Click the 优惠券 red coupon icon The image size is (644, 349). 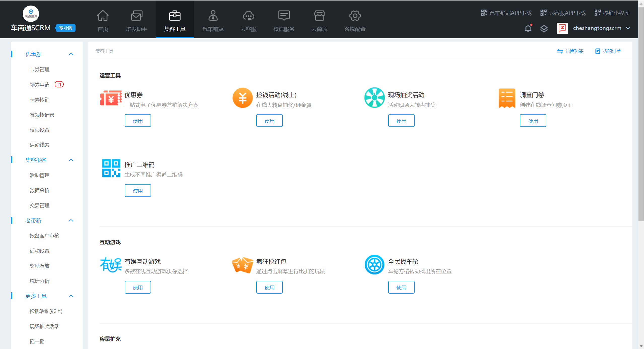point(111,98)
